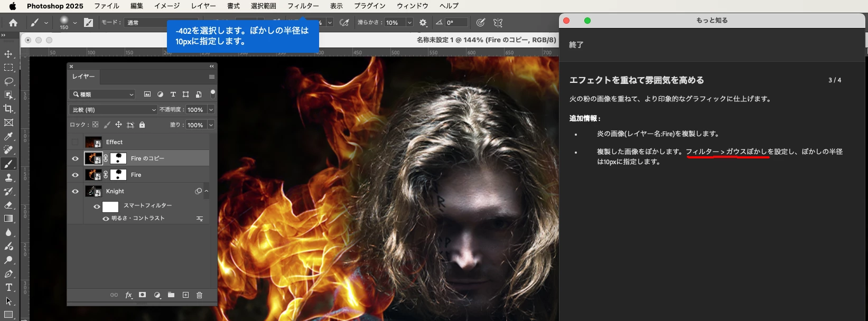This screenshot has height=321, width=868.
Task: Open the 選択範囲 menu
Action: pos(264,6)
